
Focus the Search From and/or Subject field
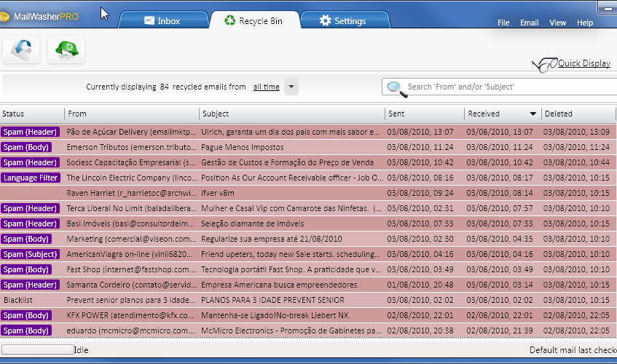(499, 87)
